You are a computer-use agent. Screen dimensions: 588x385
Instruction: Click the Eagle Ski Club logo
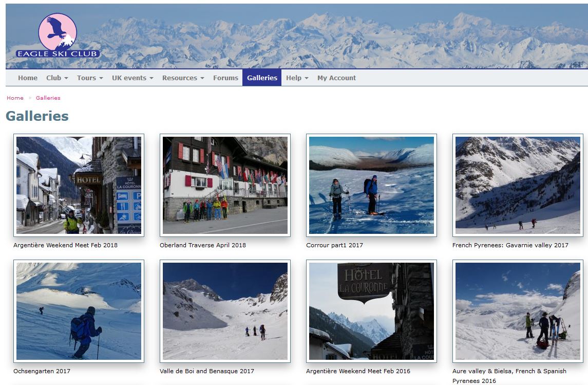pos(58,36)
